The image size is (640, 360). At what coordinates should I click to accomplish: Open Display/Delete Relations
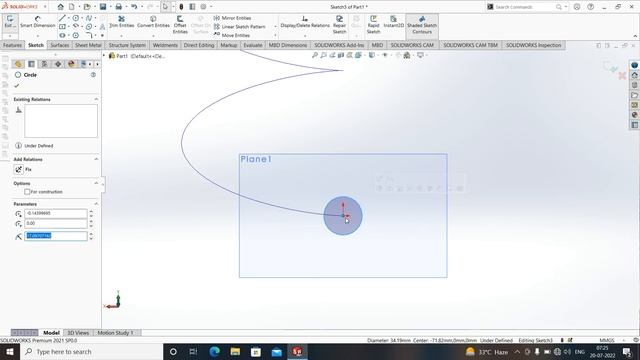click(305, 22)
